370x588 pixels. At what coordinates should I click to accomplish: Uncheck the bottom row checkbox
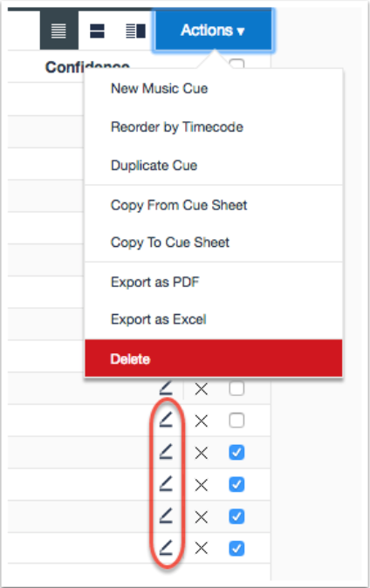pos(236,548)
